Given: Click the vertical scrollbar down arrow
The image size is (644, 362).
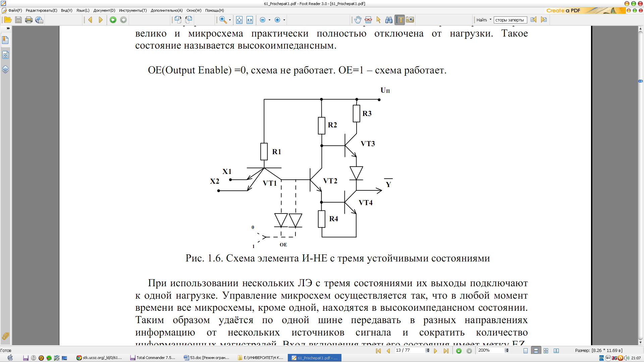Looking at the screenshot, I should point(640,343).
